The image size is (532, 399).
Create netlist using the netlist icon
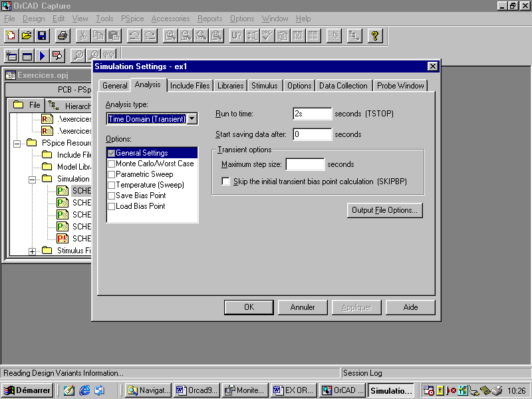coord(282,36)
